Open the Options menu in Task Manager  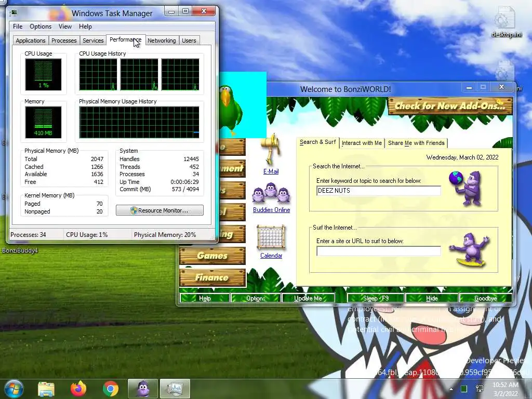[x=41, y=26]
